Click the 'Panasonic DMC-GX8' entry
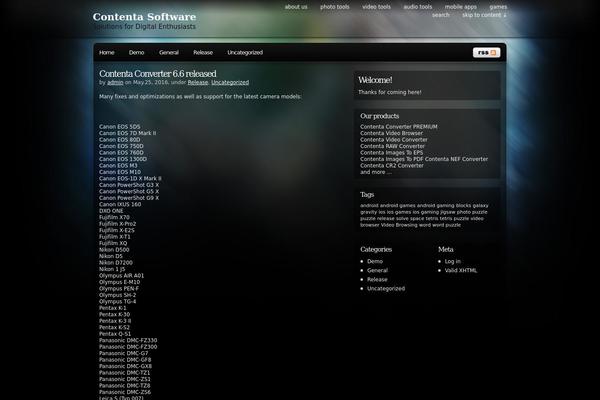 pyautogui.click(x=125, y=367)
